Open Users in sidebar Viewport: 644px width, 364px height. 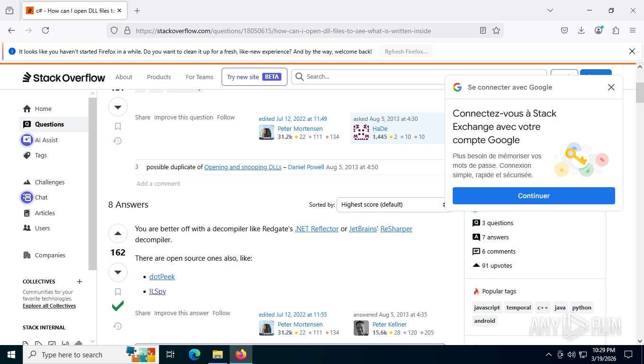[37, 228]
